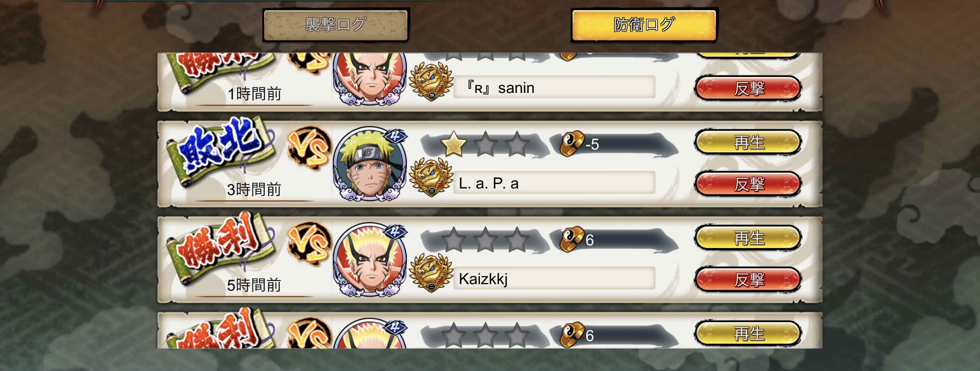980x371 pixels.
Task: Replay the bottom entry's battle with 再生
Action: [x=749, y=333]
